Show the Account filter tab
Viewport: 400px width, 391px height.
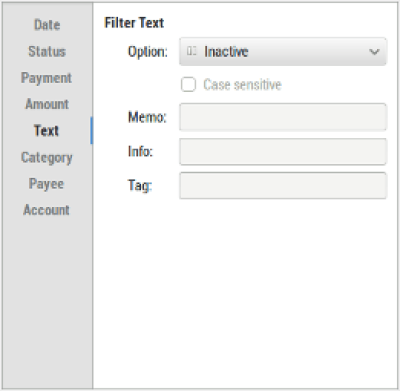[x=47, y=210]
